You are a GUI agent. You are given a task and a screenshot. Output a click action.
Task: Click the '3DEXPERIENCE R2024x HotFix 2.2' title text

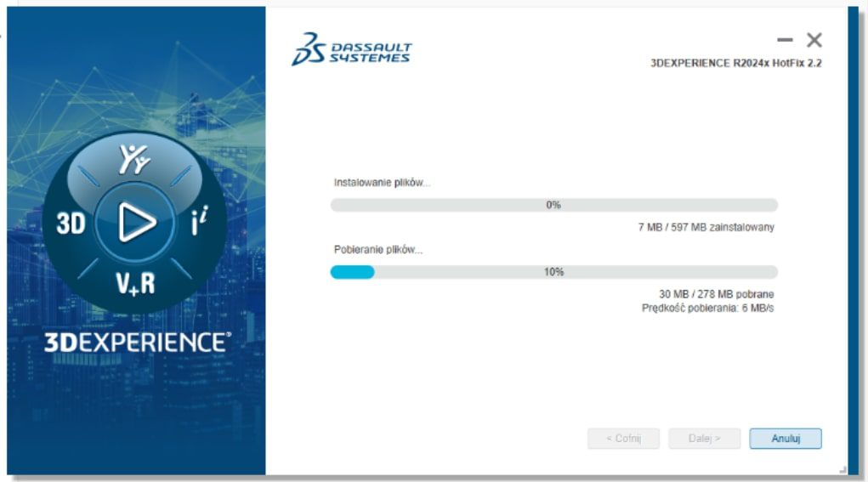[x=735, y=63]
